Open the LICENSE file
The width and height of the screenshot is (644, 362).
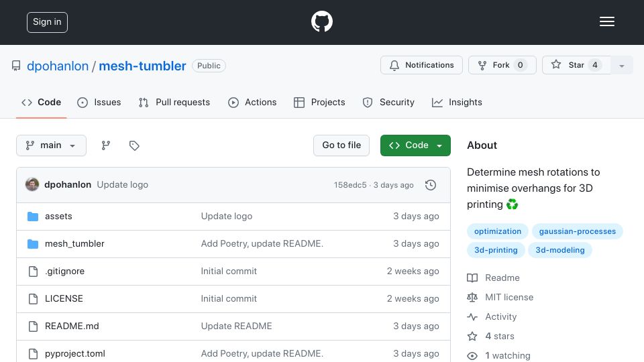[x=64, y=299]
